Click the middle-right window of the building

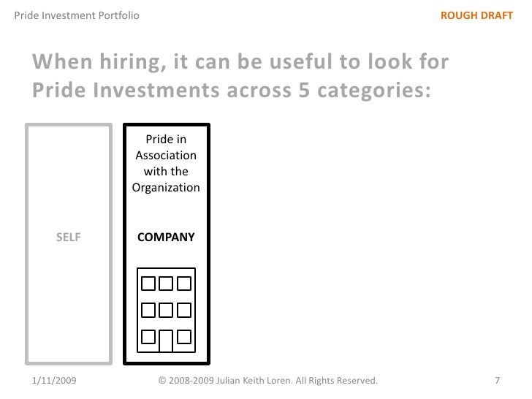184,311
